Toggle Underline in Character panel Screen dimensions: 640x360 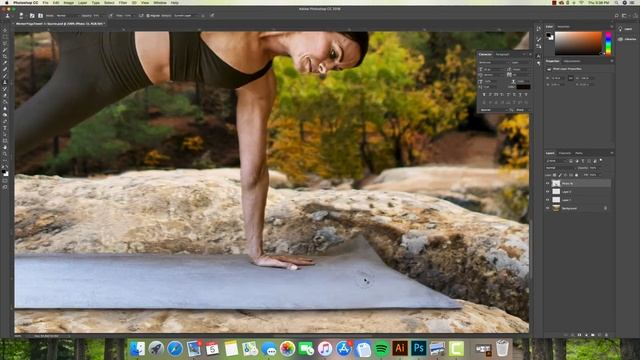coord(520,95)
